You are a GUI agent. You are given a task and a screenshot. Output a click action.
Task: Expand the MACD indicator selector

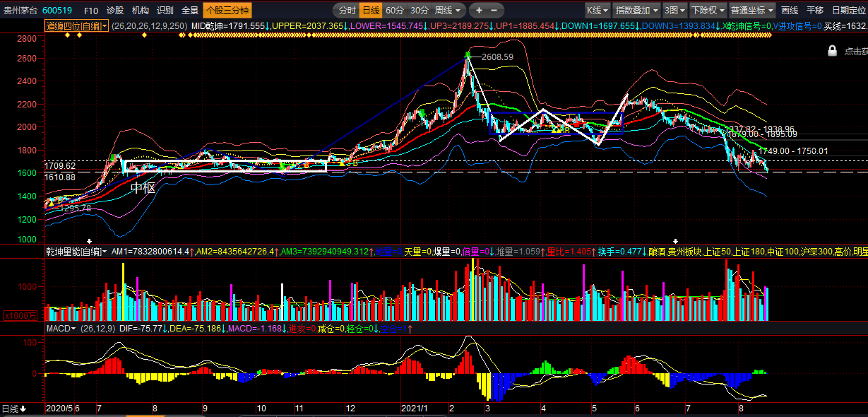coord(60,329)
